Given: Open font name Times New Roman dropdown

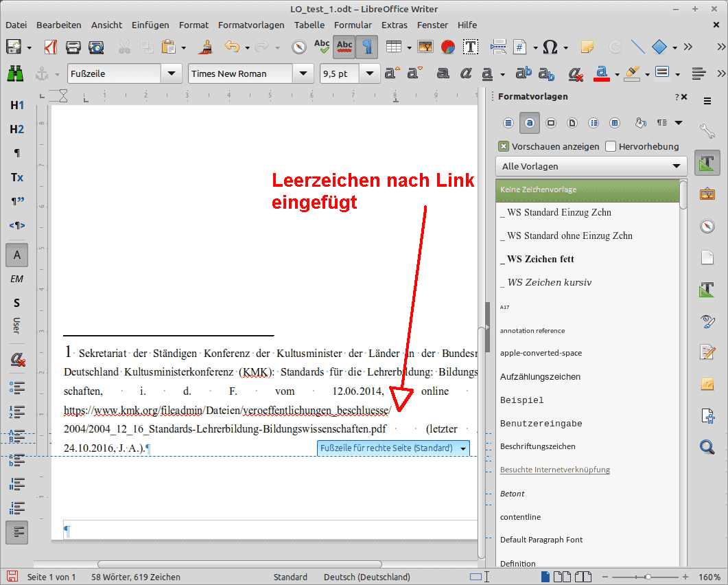Looking at the screenshot, I should click(x=303, y=73).
